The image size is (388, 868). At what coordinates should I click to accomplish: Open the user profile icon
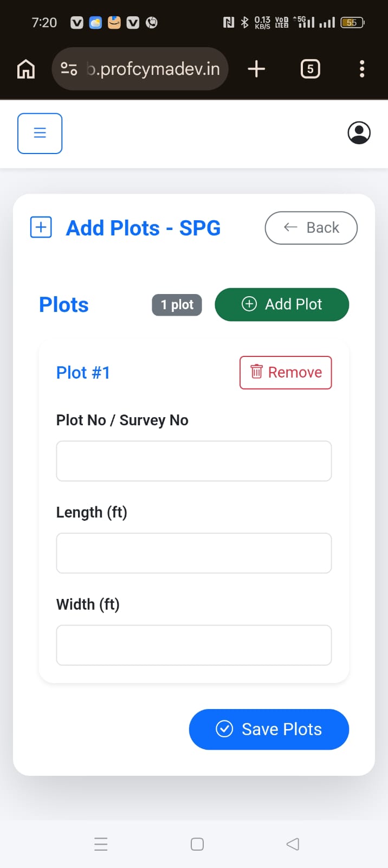point(359,133)
